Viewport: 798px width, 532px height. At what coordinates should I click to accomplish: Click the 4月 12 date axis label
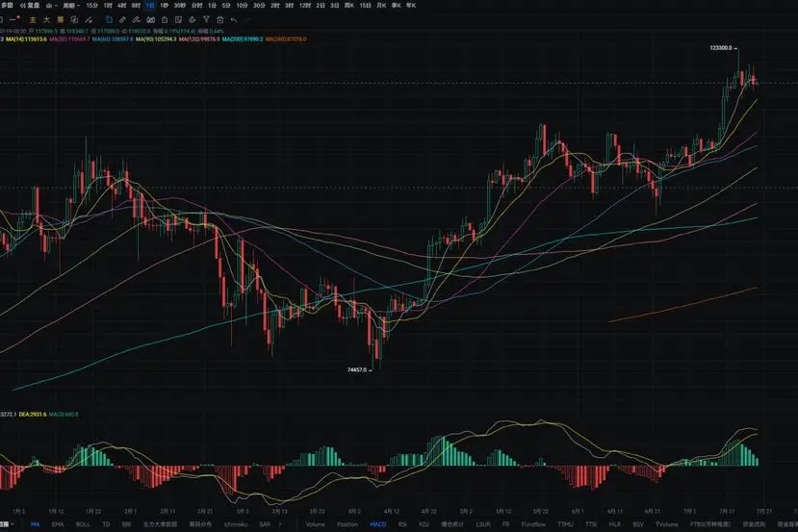392,511
